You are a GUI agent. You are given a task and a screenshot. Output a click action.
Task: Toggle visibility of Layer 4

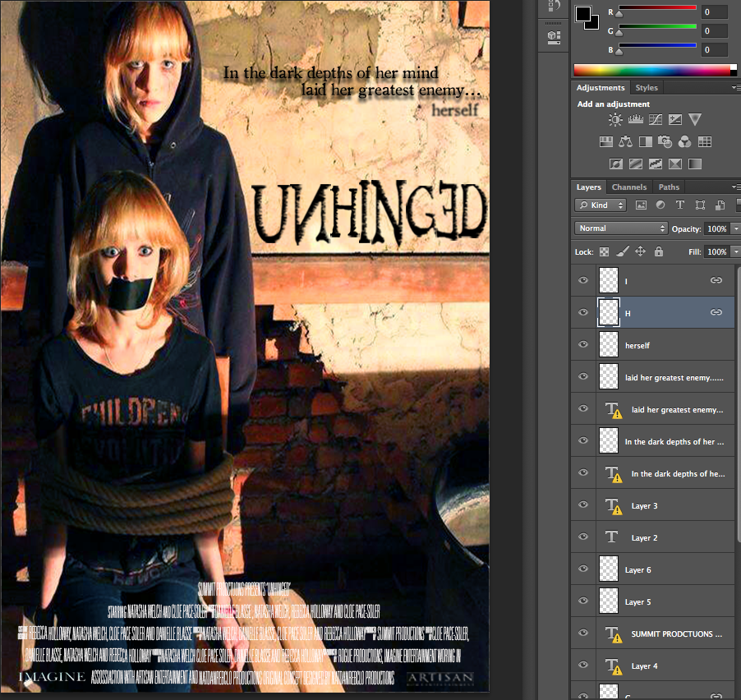583,665
